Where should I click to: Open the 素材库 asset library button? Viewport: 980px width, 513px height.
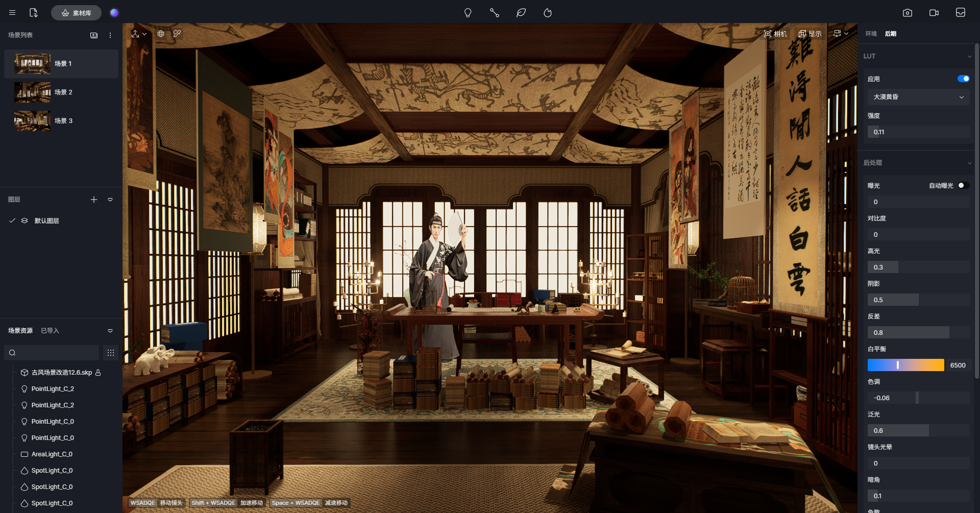76,13
